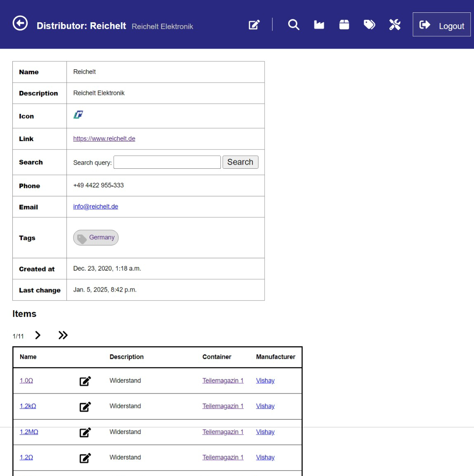This screenshot has width=474, height=476.
Task: Open Vishay manufacturer in 1.0Ω row
Action: point(265,381)
